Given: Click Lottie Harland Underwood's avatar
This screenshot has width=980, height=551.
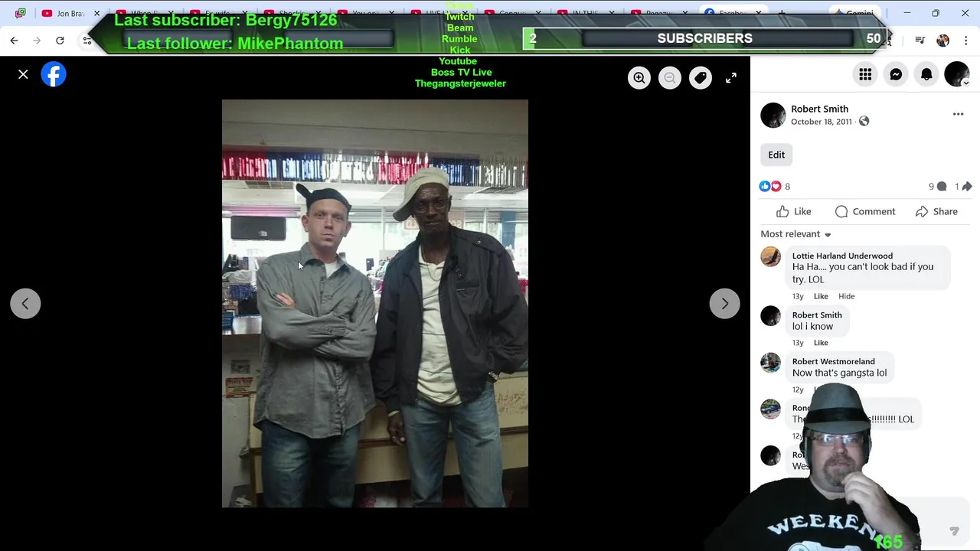Looking at the screenshot, I should 771,256.
